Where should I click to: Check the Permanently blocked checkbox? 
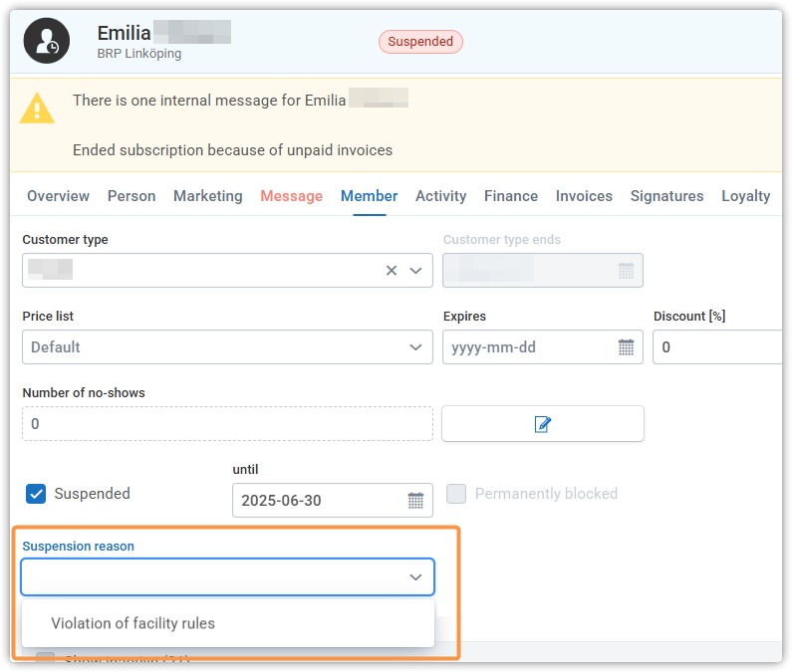(x=456, y=494)
